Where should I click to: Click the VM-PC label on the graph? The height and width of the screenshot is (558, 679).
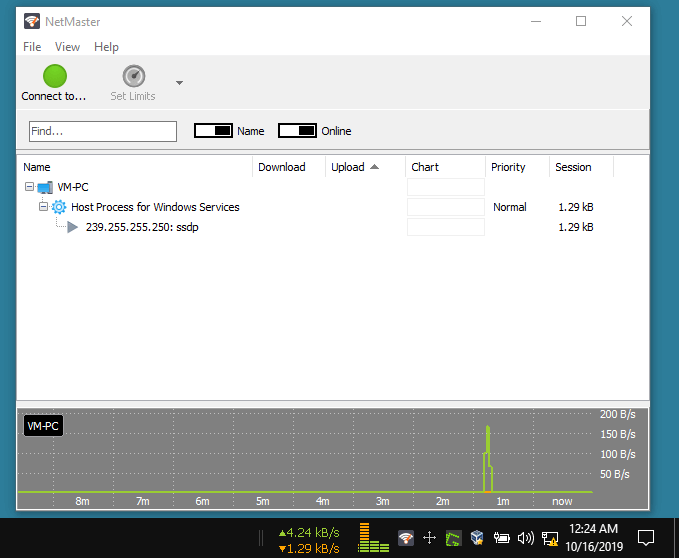[43, 426]
